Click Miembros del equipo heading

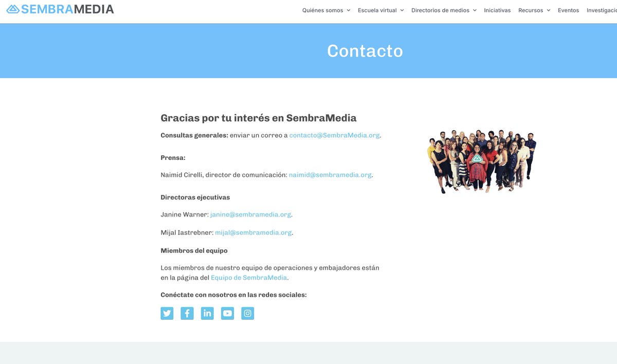click(x=194, y=251)
